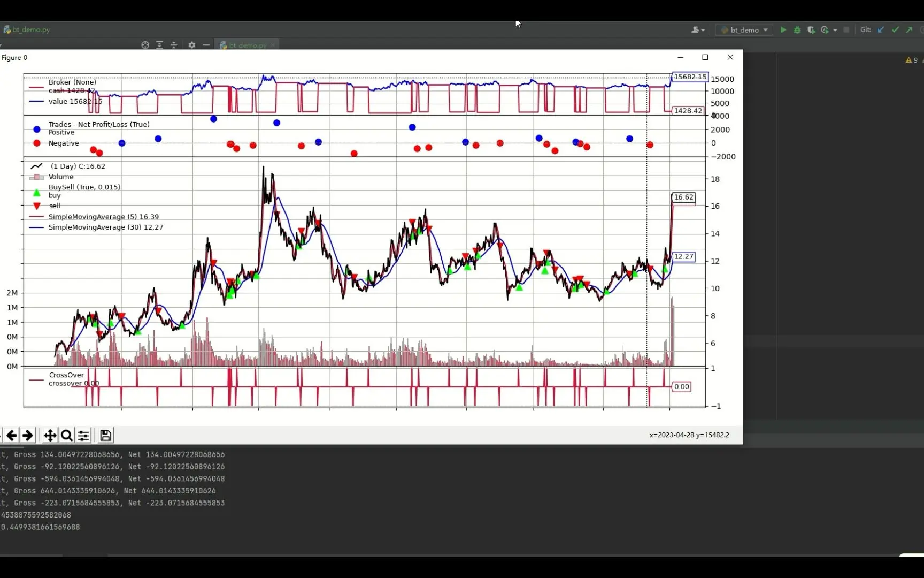Click the Broker (None) legend label
Screen dimensions: 924x578
pyautogui.click(x=72, y=82)
